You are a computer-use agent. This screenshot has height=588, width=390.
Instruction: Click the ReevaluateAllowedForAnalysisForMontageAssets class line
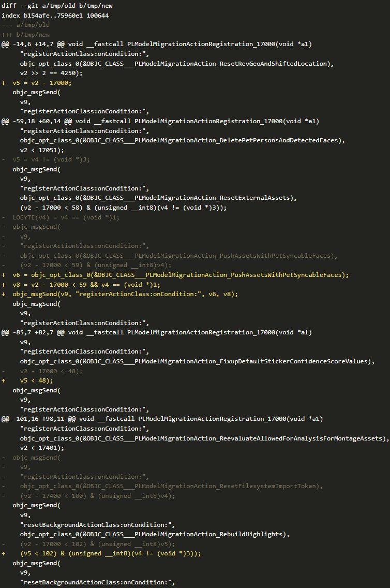point(204,438)
